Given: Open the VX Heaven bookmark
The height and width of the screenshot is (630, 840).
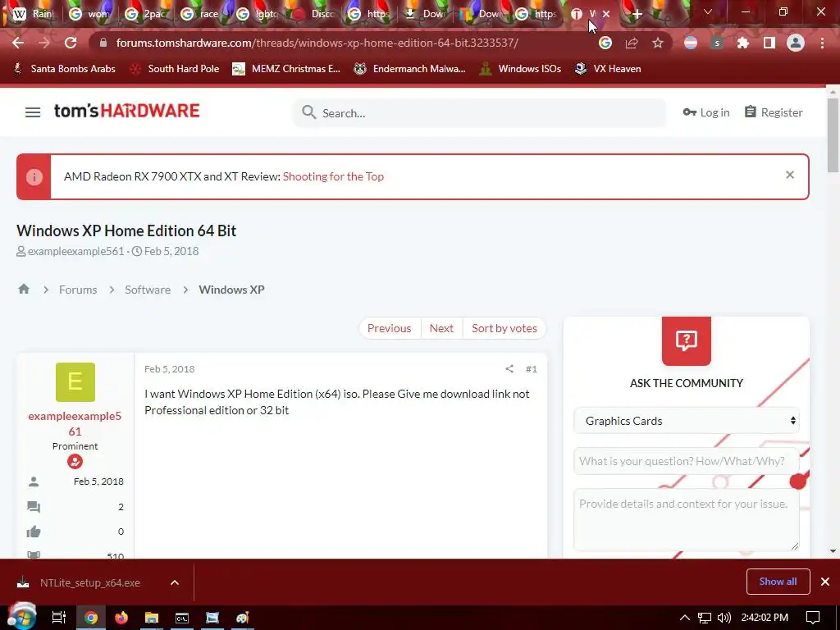Looking at the screenshot, I should point(608,69).
